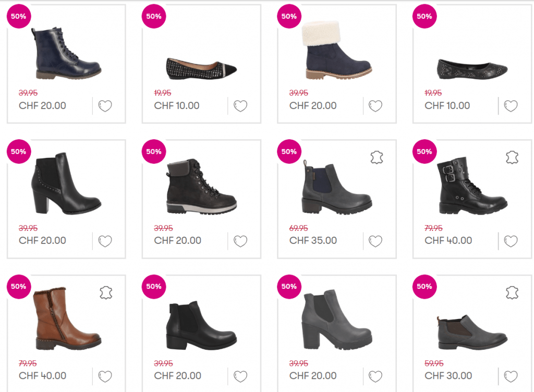This screenshot has height=392, width=534.
Task: Favorite the buckle biker boot at CHF 40.00
Action: point(511,241)
